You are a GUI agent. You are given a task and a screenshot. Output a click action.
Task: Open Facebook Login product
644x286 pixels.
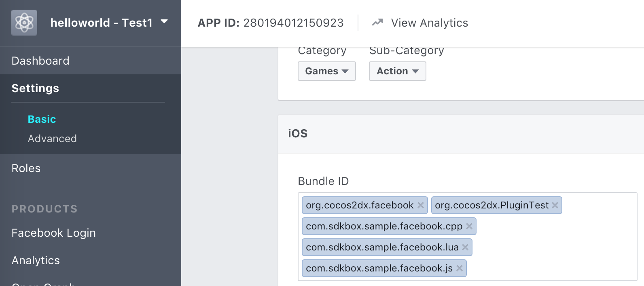[54, 233]
